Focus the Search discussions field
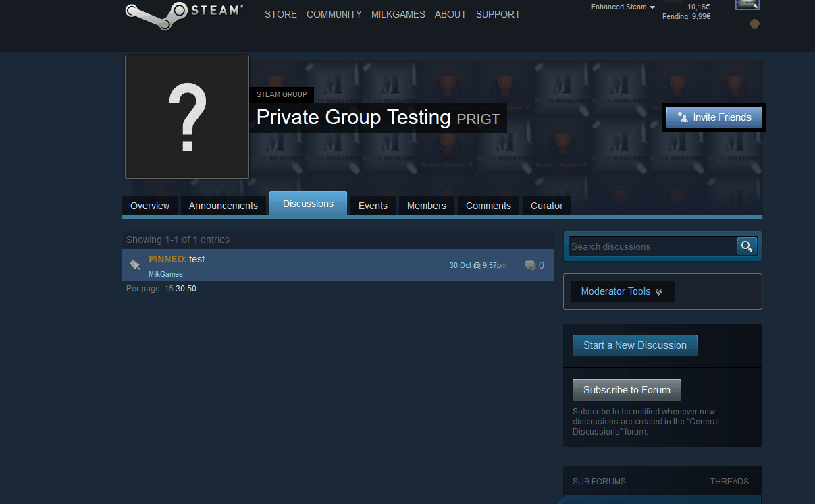 point(653,246)
